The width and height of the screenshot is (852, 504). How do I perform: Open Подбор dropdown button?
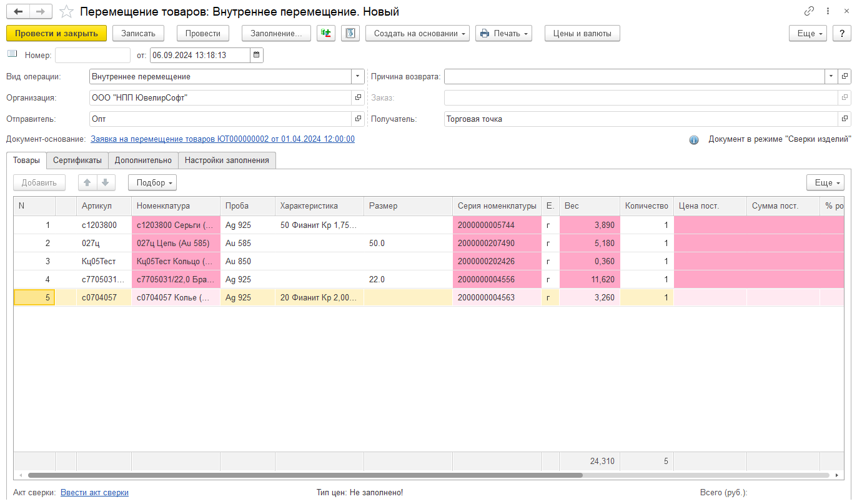tap(152, 182)
